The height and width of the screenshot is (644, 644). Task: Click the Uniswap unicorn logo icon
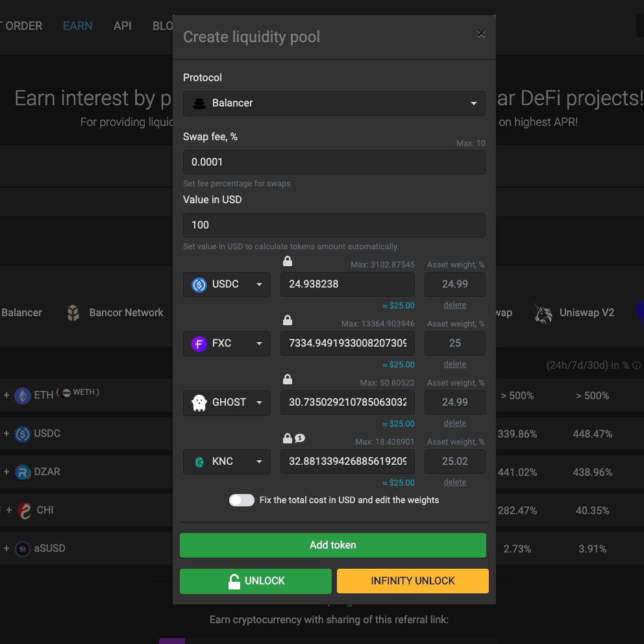point(543,314)
